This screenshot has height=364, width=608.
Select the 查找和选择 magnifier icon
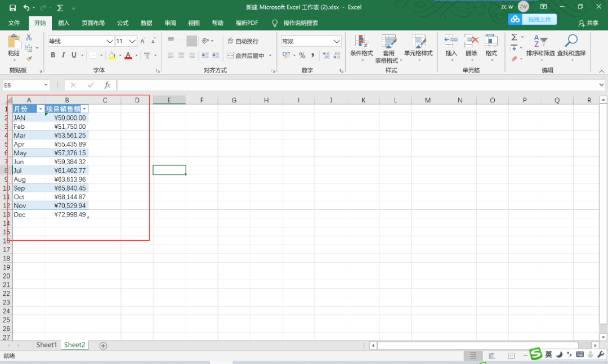(x=572, y=39)
